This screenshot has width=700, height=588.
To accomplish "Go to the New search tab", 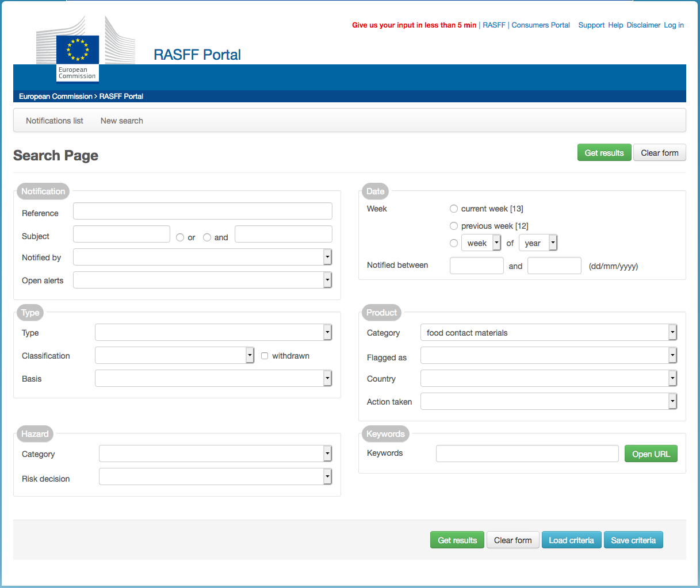I will pyautogui.click(x=122, y=121).
